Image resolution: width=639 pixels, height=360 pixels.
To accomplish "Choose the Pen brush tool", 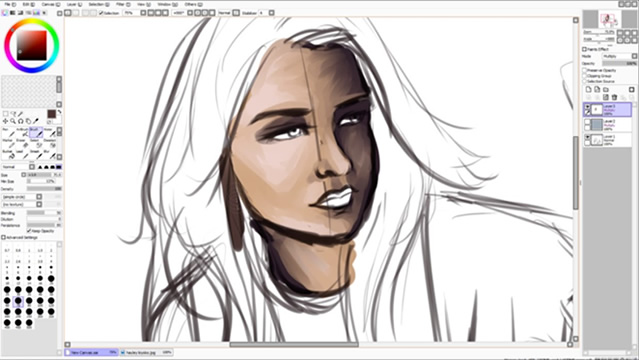I will [9, 133].
